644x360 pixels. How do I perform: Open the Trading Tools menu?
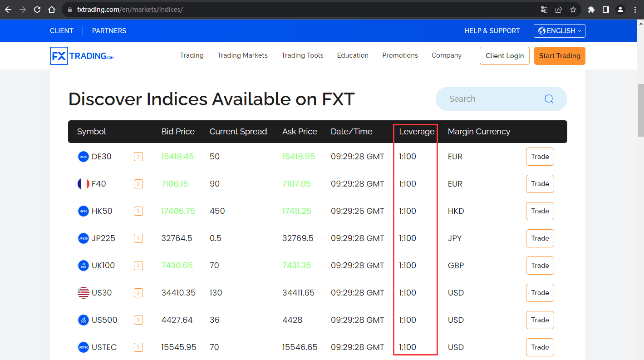302,55
